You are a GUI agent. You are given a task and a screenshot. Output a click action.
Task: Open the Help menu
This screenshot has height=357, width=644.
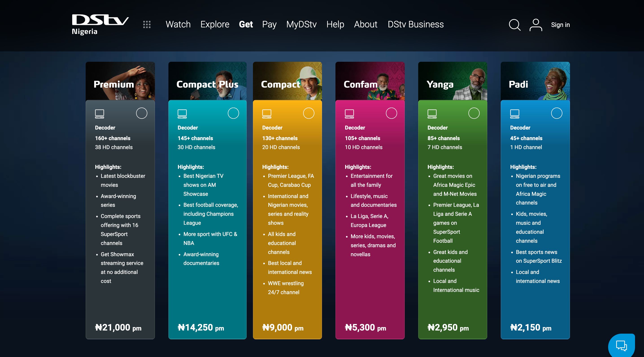335,24
